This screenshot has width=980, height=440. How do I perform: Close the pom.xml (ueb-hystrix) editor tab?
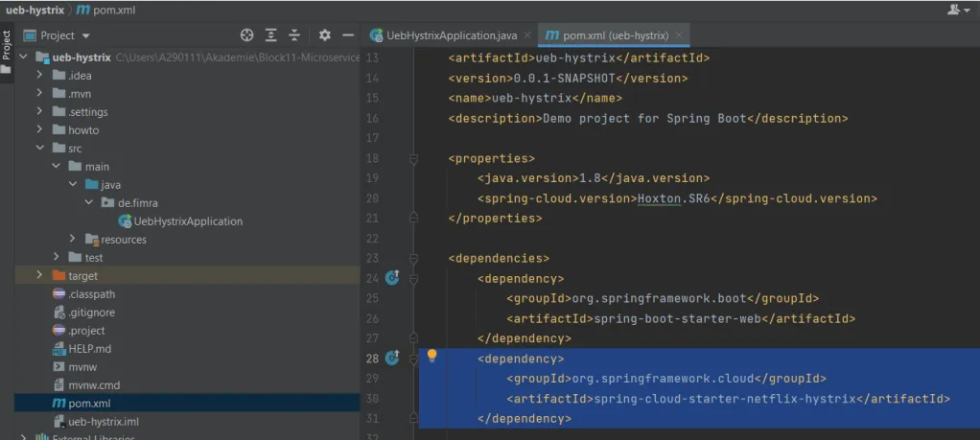click(679, 35)
